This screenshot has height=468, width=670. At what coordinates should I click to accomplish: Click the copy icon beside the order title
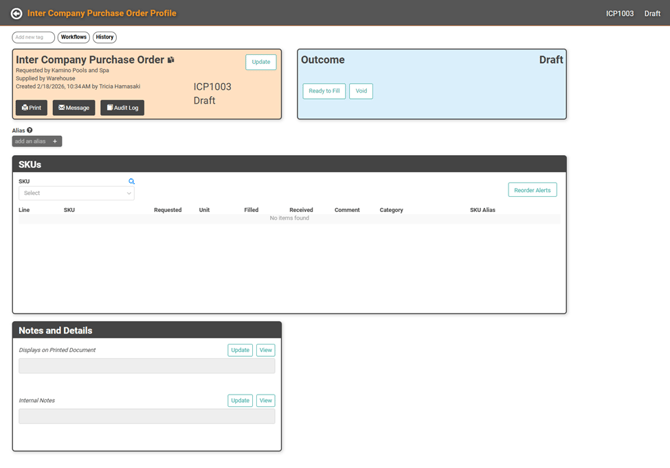171,60
